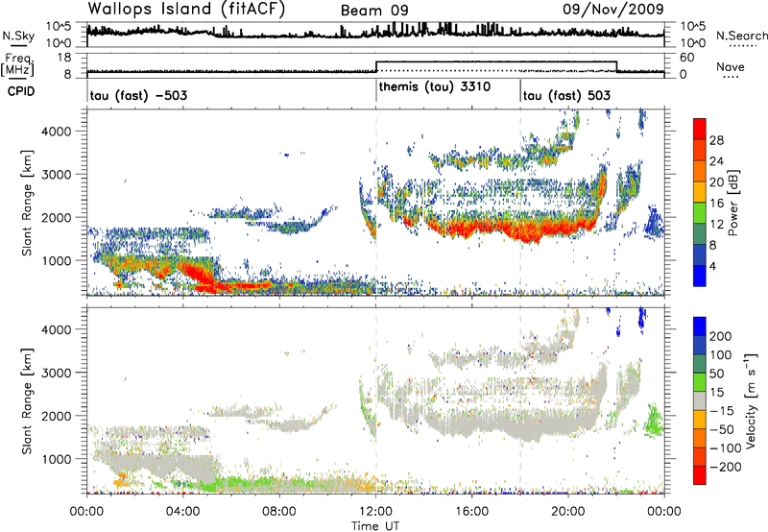Click the "Time UT" axis title
The width and height of the screenshot is (768, 532).
pyautogui.click(x=375, y=525)
